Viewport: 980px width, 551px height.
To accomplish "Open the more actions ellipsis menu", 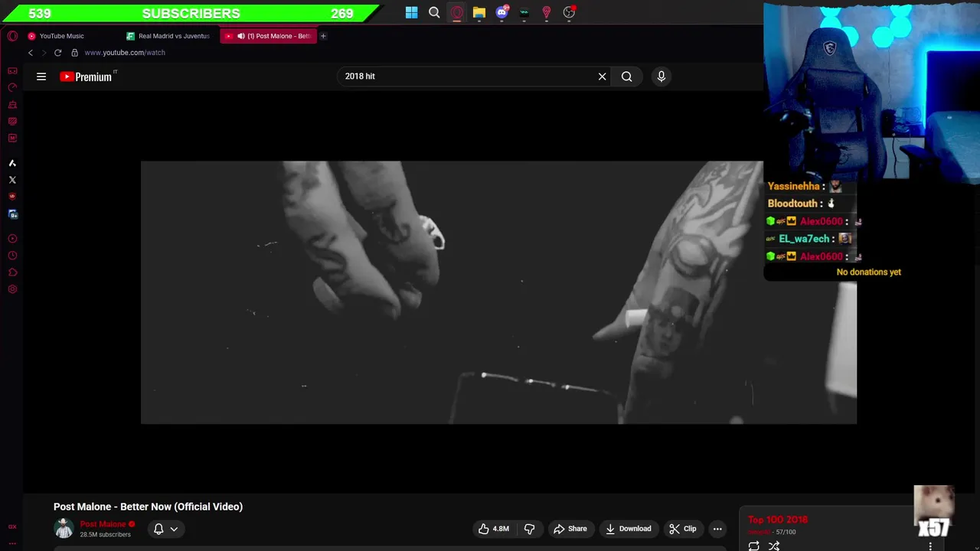I will pyautogui.click(x=717, y=529).
